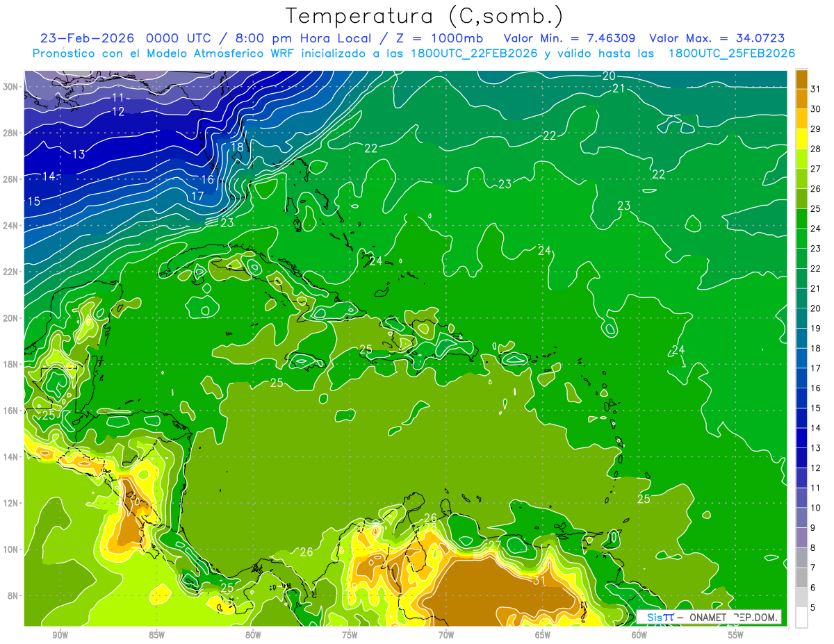This screenshot has width=834, height=644.
Task: Click the 75W longitude axis label
Action: pyautogui.click(x=350, y=635)
